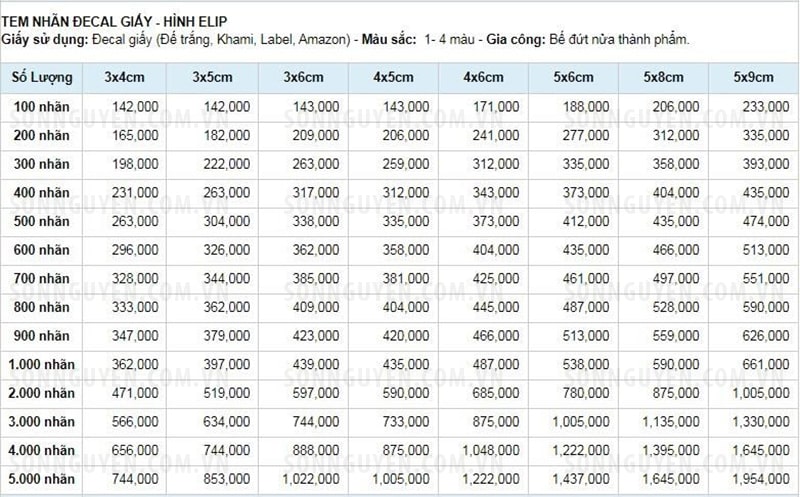Click price 373,000 in 500 nhãn row
The image size is (800, 497).
point(496,221)
